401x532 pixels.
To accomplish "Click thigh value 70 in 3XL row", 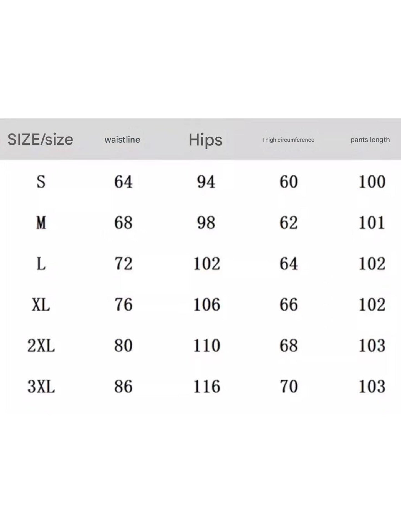I will click(289, 387).
